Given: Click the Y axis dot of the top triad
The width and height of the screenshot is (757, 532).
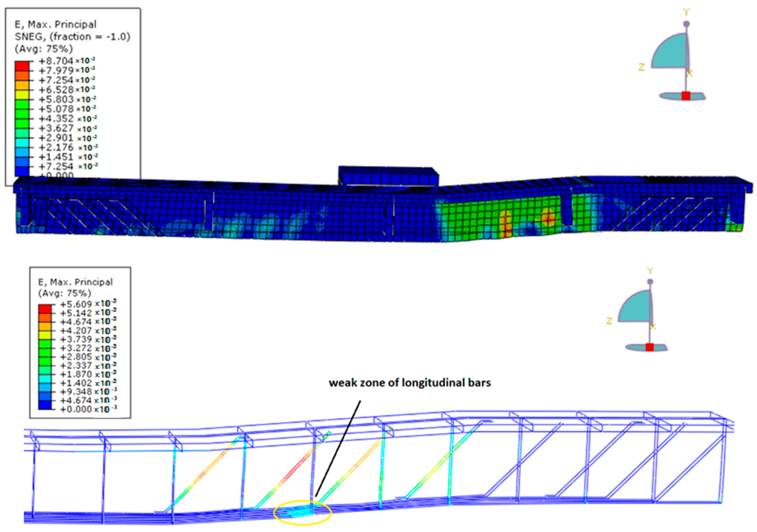Looking at the screenshot, I should (686, 24).
